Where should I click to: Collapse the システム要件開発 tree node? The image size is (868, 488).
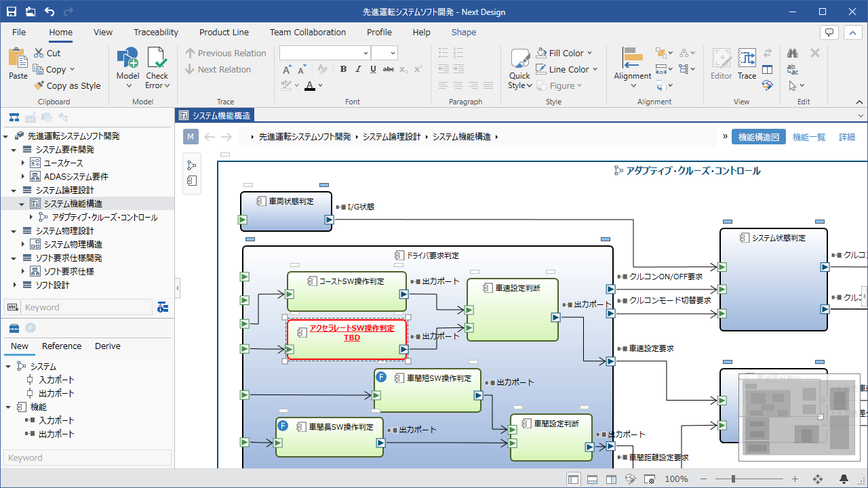14,150
